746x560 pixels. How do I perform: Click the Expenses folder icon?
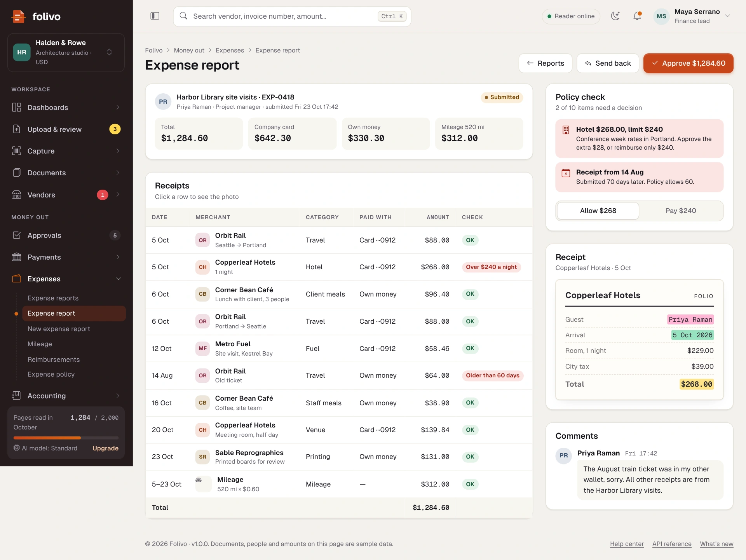point(16,279)
